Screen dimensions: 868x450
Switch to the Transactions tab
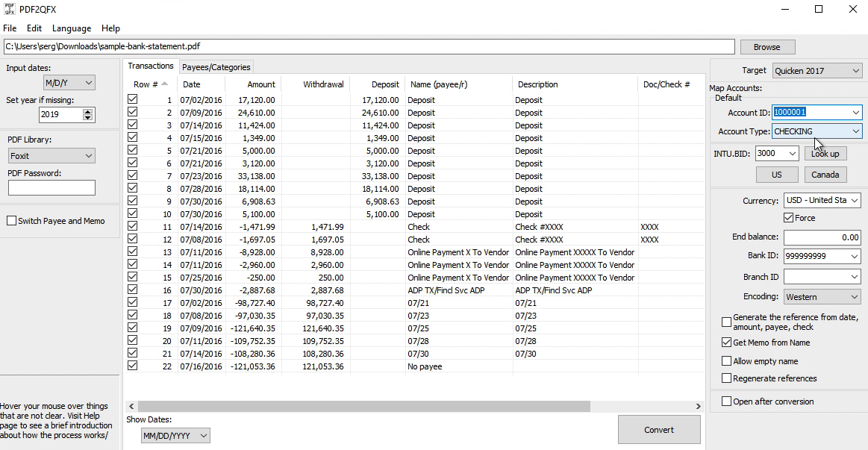[x=151, y=66]
